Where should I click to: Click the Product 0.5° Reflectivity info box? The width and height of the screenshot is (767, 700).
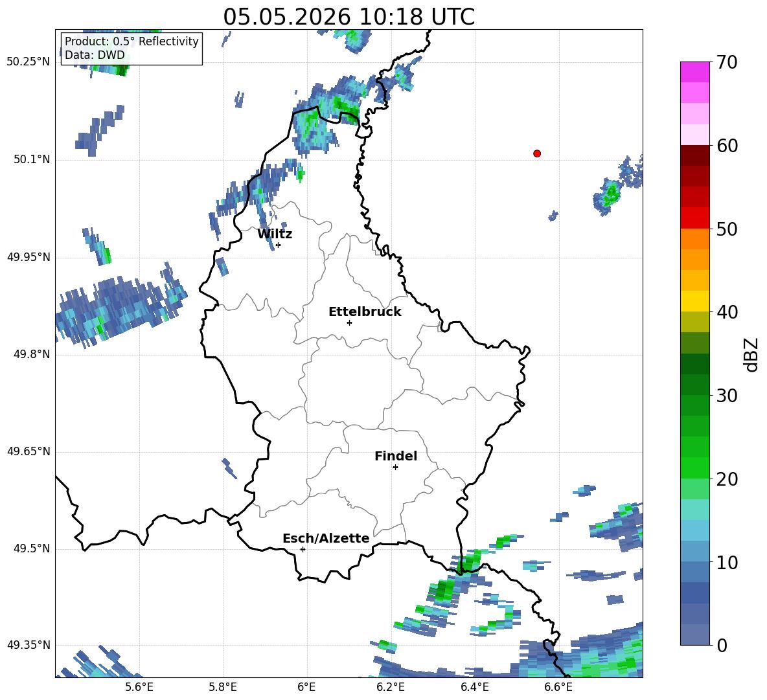tap(132, 48)
